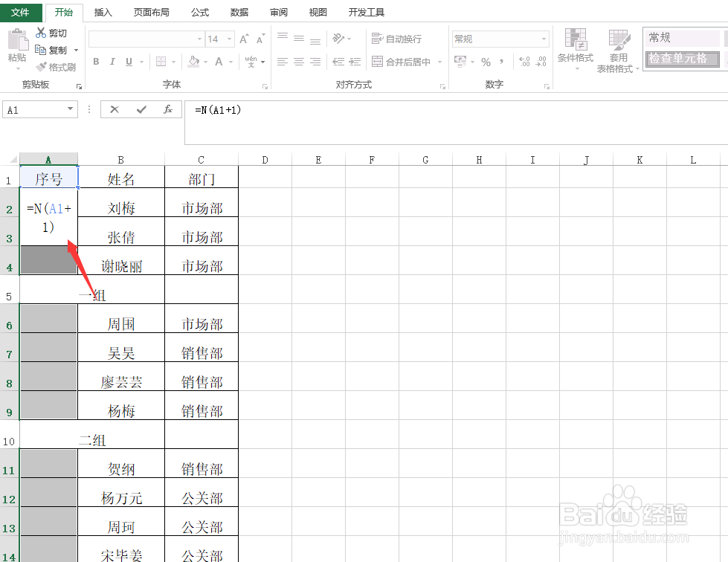This screenshot has height=562, width=728.
Task: Open 条件格式 conditional formatting
Action: click(576, 50)
